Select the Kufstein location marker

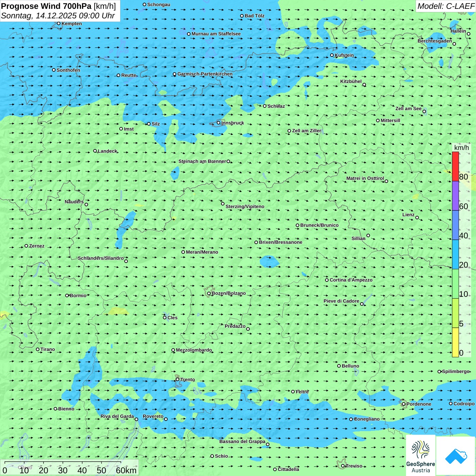[332, 55]
